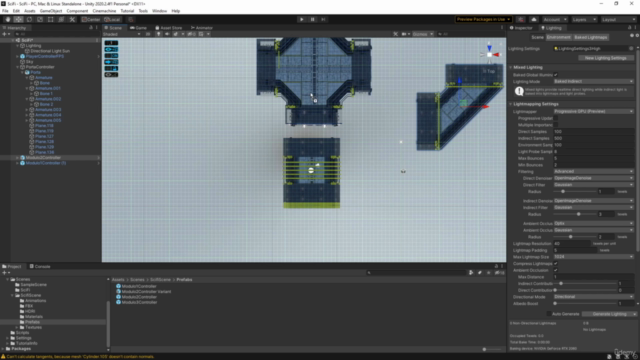The height and width of the screenshot is (360, 640).
Task: Open the GameObject menu
Action: [51, 11]
